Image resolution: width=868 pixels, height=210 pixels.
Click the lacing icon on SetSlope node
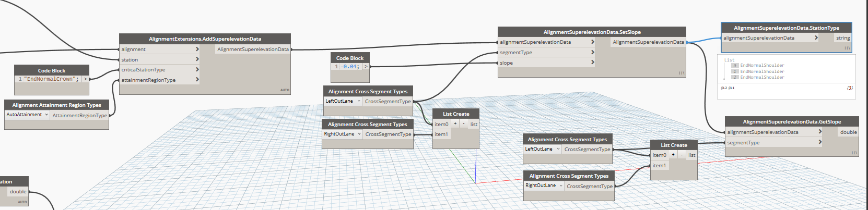(682, 73)
